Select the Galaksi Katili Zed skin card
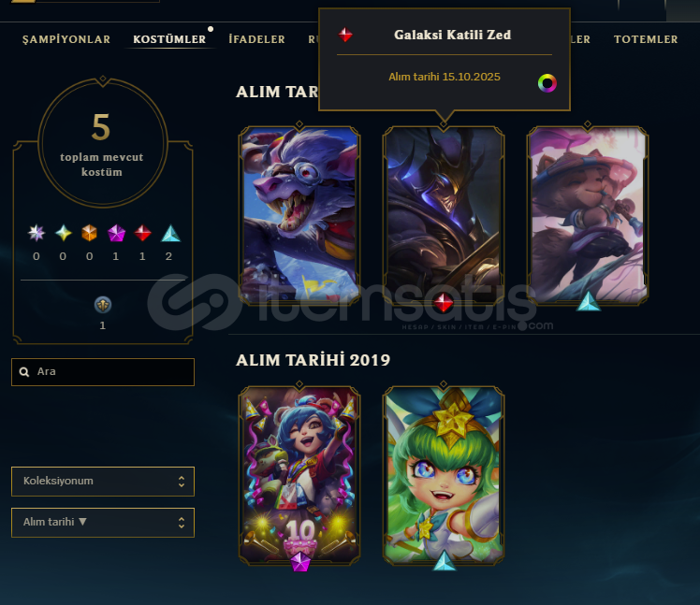Screen dimensions: 700x605 444,215
